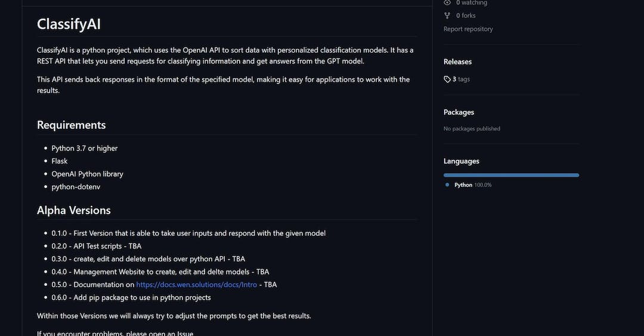The height and width of the screenshot is (336, 644).
Task: Click the Python 100.0% language entry
Action: pos(473,185)
